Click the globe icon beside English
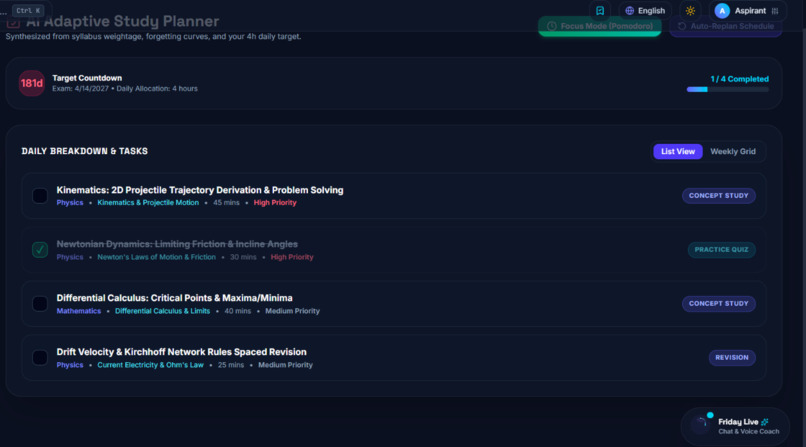The height and width of the screenshot is (447, 806). (629, 11)
